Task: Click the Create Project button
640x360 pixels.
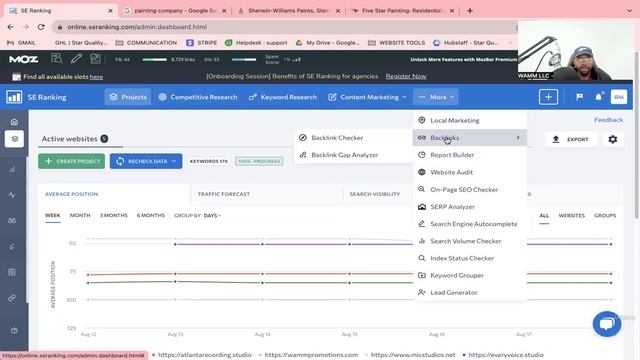Action: click(71, 161)
